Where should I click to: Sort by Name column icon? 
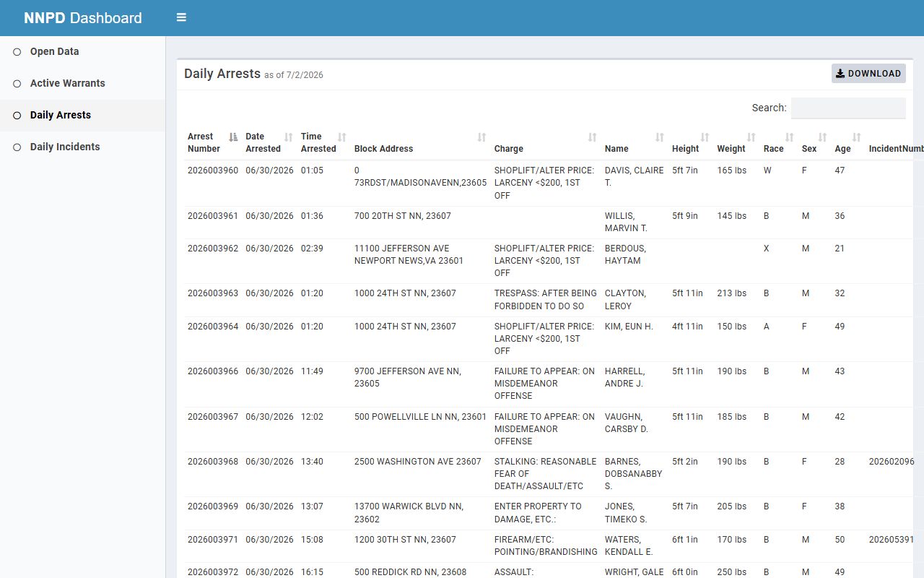coord(659,137)
